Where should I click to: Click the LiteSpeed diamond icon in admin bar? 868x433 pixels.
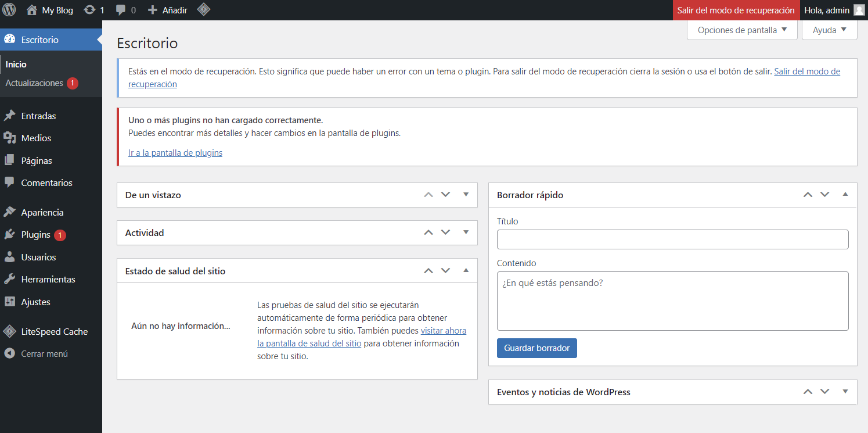[x=203, y=10]
